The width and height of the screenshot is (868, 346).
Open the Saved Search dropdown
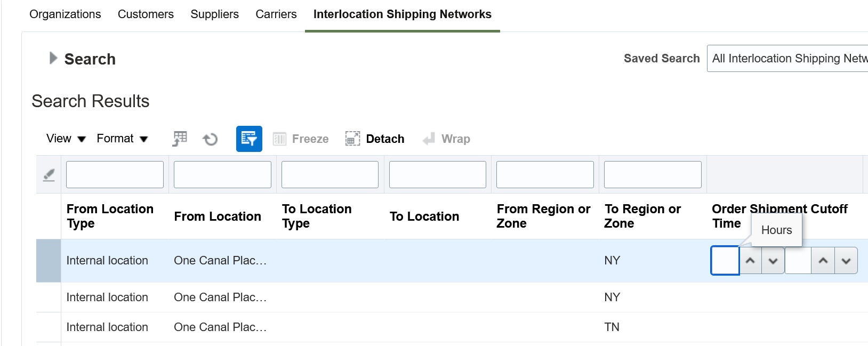tap(789, 58)
